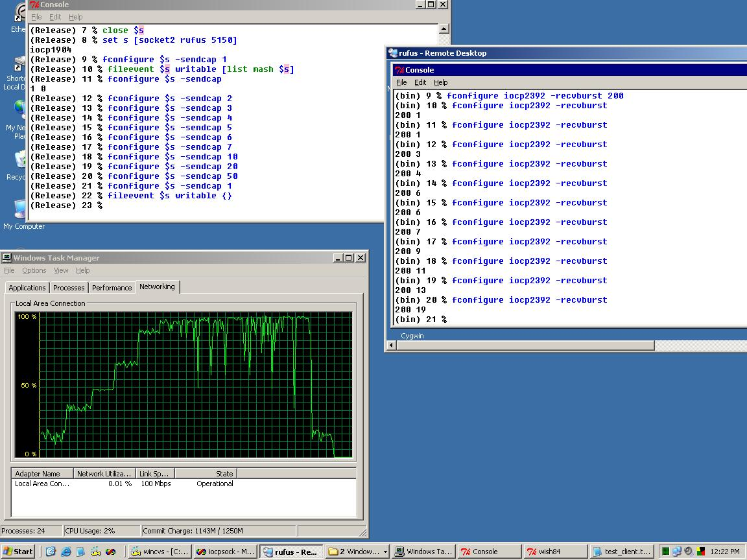Open the Applications tab
This screenshot has width=747, height=560.
(27, 288)
